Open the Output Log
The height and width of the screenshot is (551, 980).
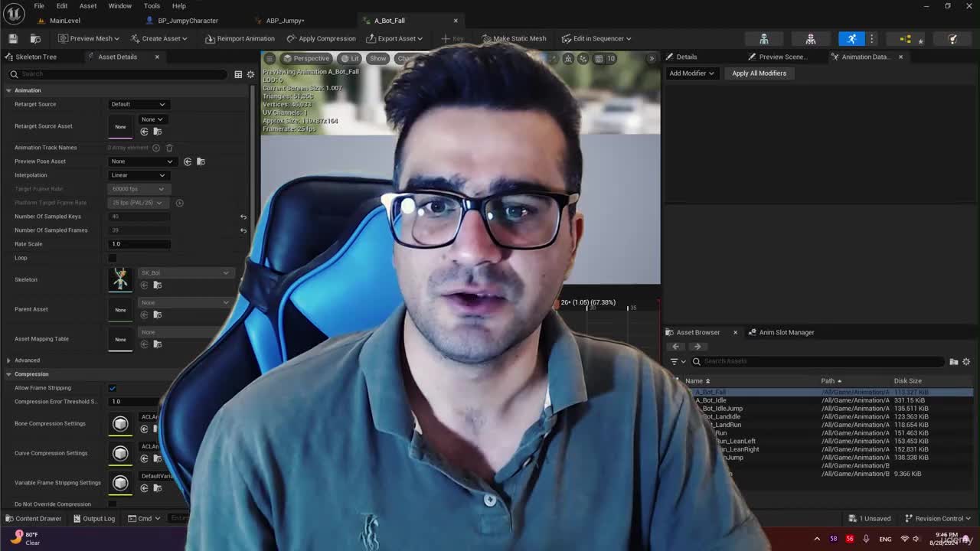click(x=93, y=518)
